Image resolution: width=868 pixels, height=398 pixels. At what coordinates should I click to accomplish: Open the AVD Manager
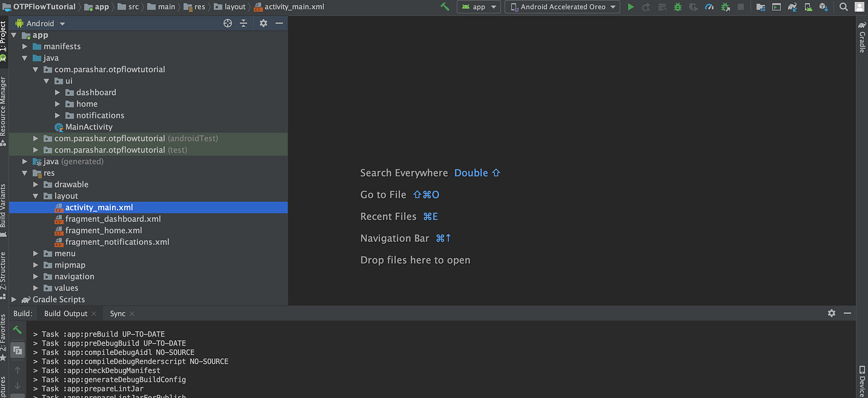[x=807, y=7]
